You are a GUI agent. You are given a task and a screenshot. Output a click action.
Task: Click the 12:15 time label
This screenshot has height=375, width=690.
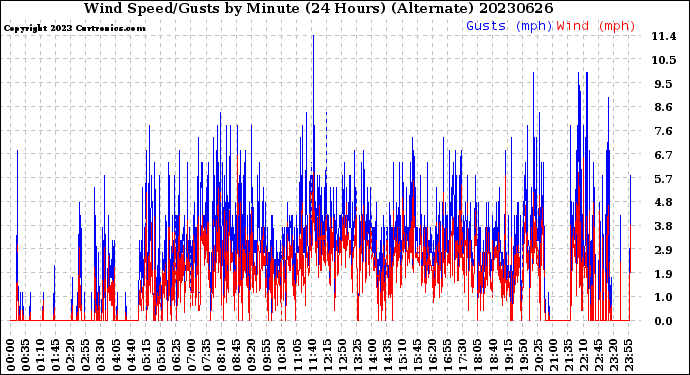point(326,355)
